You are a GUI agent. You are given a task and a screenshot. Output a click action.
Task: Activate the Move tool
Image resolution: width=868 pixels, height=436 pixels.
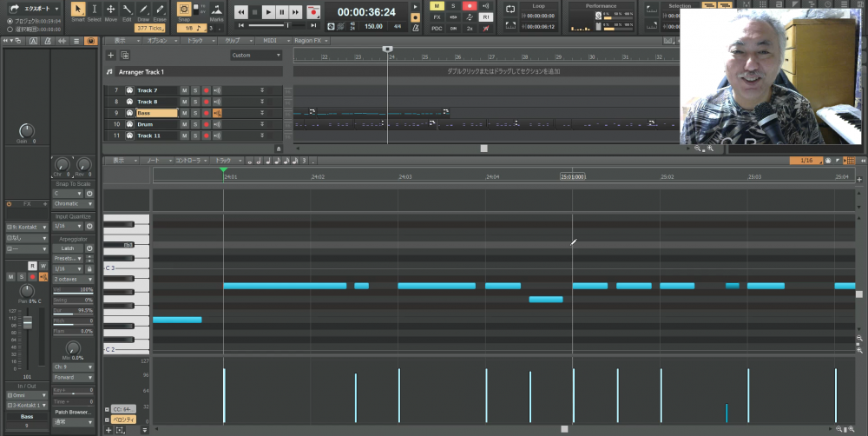coord(110,10)
